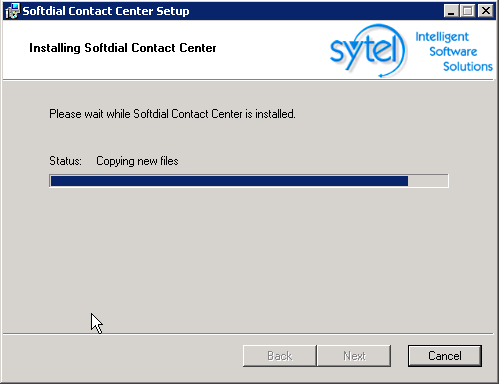Minimize the Softdial setup window

point(451,11)
